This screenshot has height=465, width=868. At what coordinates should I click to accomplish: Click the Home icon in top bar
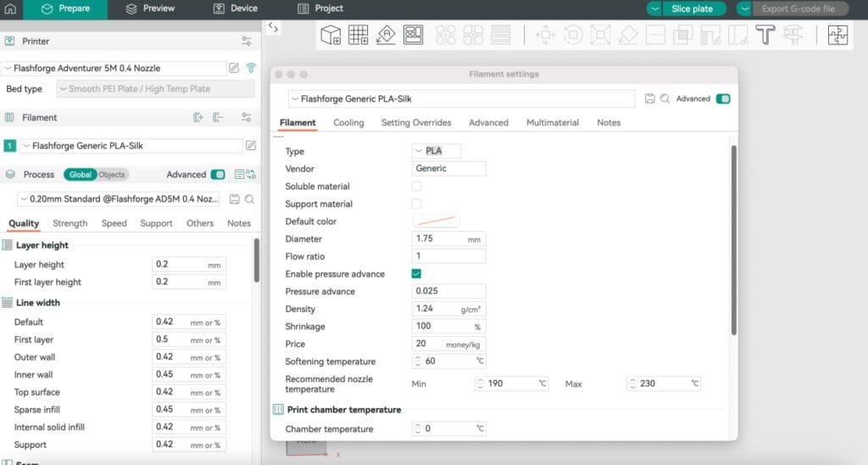pos(10,8)
